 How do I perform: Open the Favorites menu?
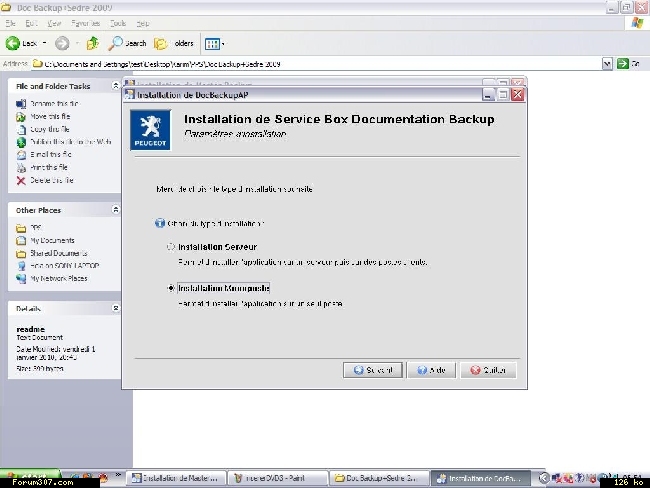pyautogui.click(x=85, y=23)
